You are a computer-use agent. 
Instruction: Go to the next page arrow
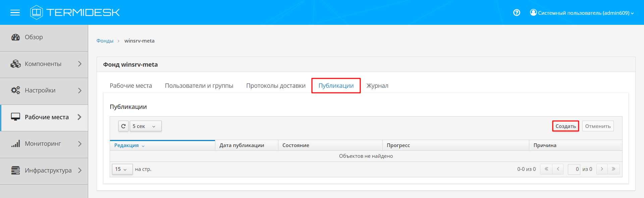coord(602,169)
